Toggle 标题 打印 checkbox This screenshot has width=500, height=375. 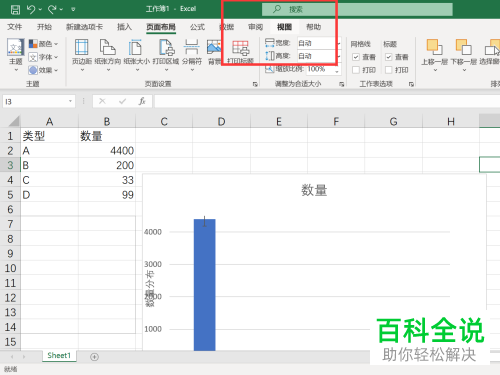[x=388, y=70]
